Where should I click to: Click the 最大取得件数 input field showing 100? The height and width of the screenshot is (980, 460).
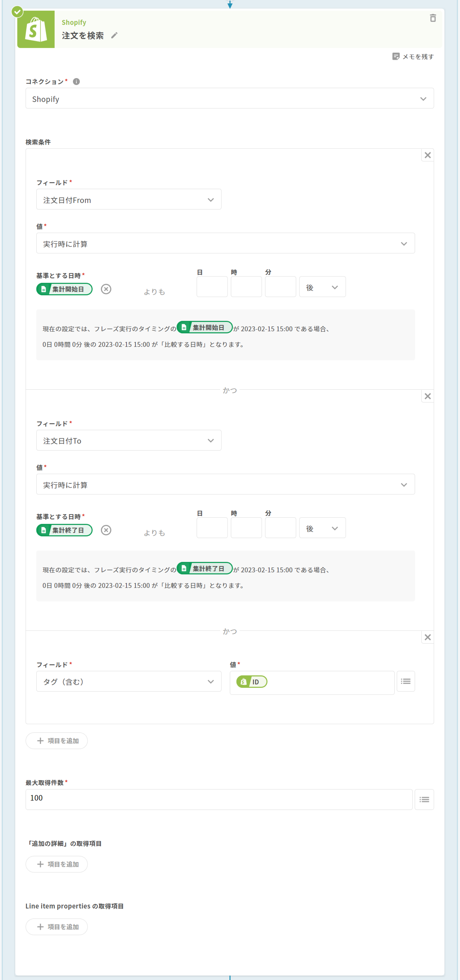click(x=219, y=799)
